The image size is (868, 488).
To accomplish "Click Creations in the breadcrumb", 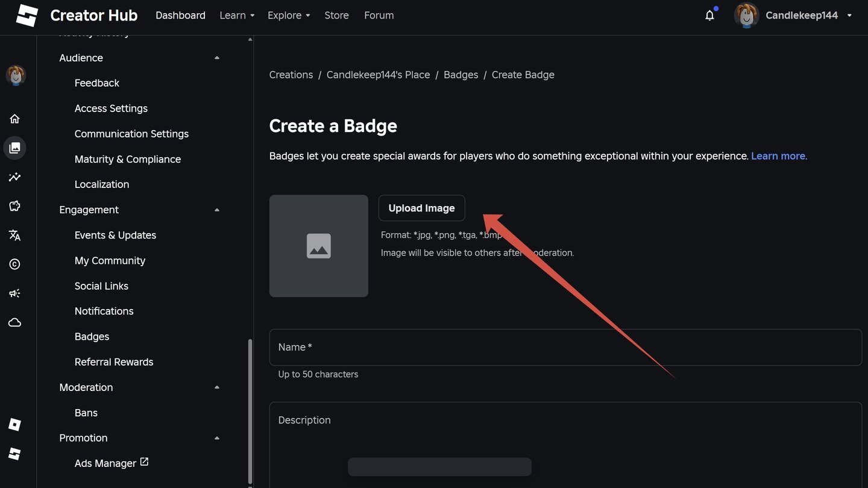I will click(x=291, y=75).
